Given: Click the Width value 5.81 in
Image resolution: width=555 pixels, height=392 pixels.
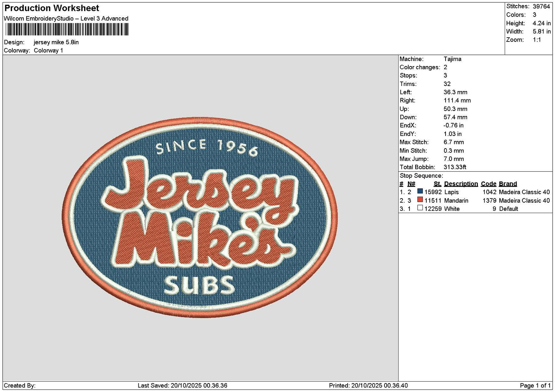Looking at the screenshot, I should 542,31.
